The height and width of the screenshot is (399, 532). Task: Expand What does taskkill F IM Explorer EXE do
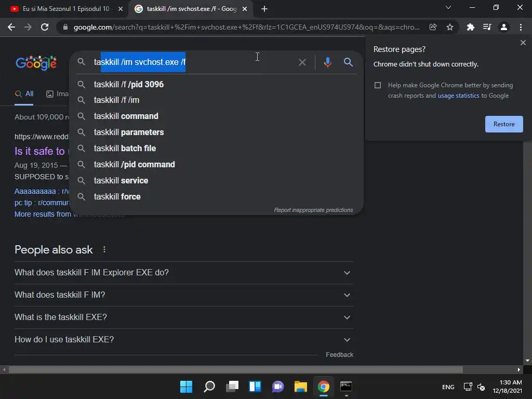pyautogui.click(x=183, y=272)
